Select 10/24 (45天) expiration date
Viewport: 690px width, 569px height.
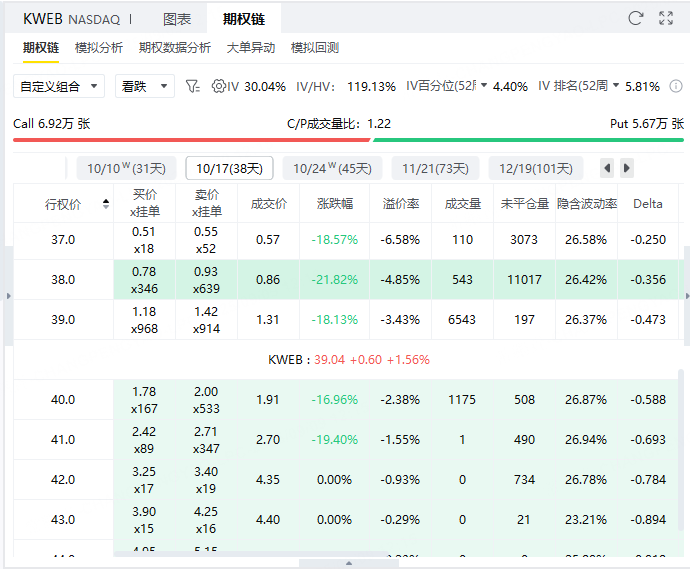click(332, 168)
